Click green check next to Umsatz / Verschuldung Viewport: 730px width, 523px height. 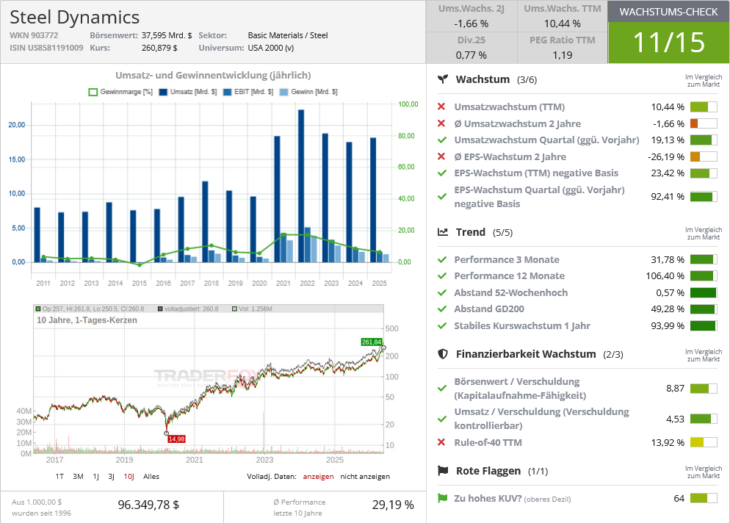442,419
